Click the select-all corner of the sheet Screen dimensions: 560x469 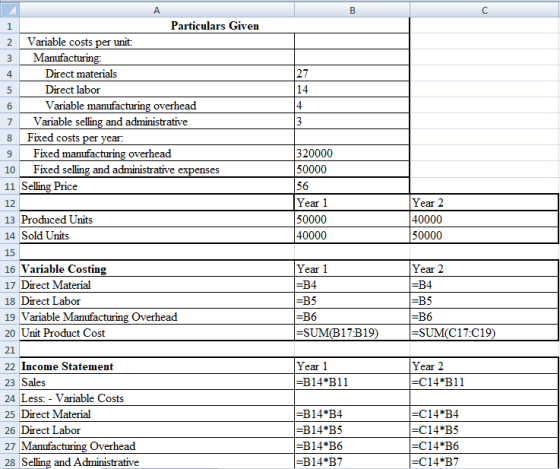click(9, 10)
